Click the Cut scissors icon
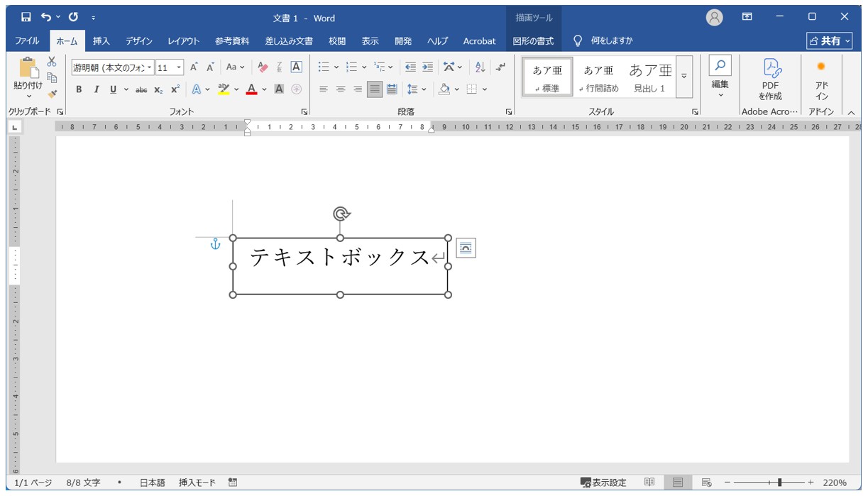This screenshot has width=868, height=496. 51,62
